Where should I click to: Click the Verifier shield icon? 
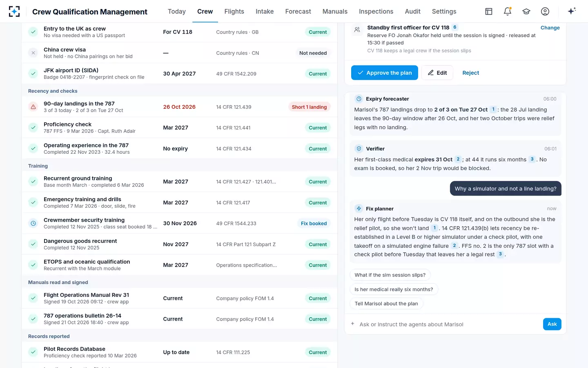[x=359, y=149]
